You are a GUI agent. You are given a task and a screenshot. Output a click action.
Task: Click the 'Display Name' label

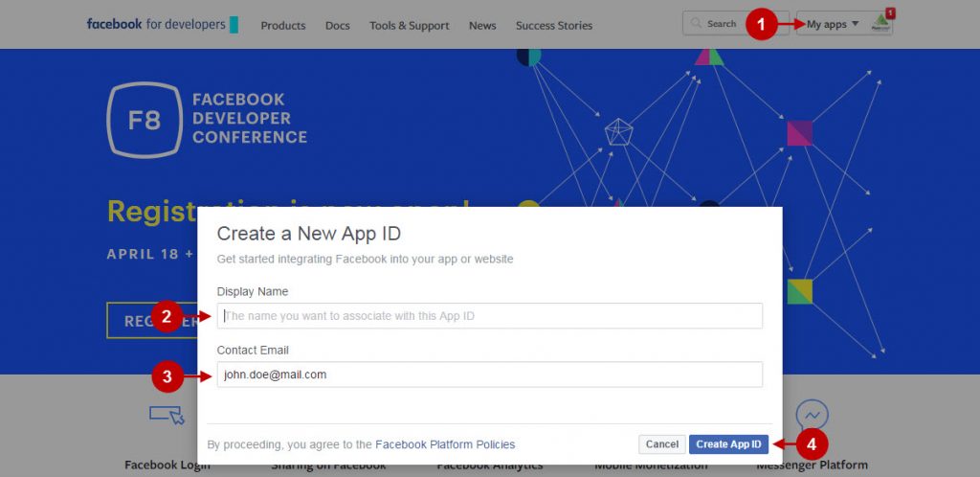(x=253, y=291)
